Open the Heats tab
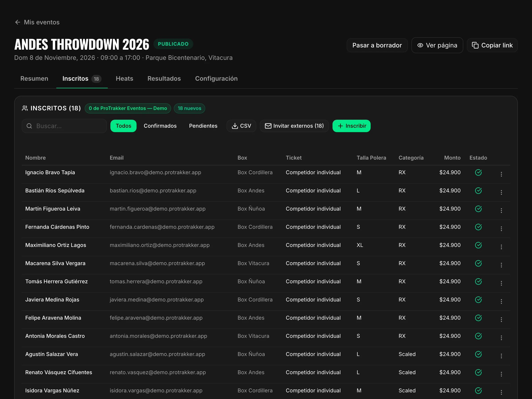The height and width of the screenshot is (399, 532). click(x=124, y=79)
